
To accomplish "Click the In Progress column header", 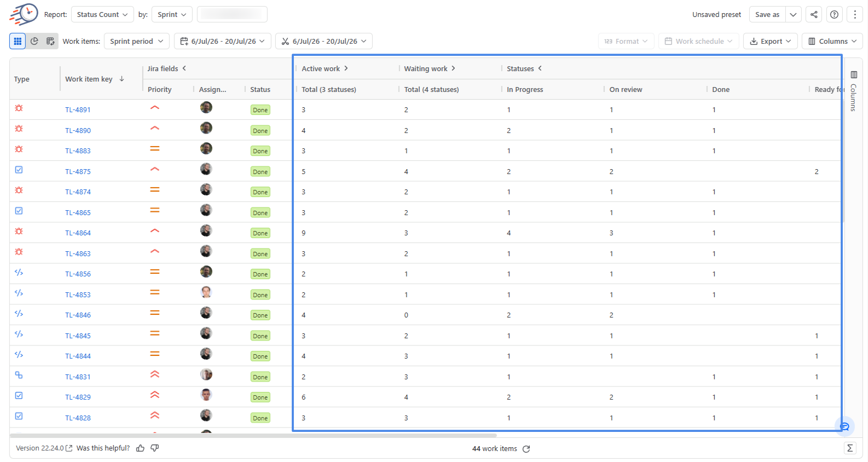I will click(x=525, y=90).
